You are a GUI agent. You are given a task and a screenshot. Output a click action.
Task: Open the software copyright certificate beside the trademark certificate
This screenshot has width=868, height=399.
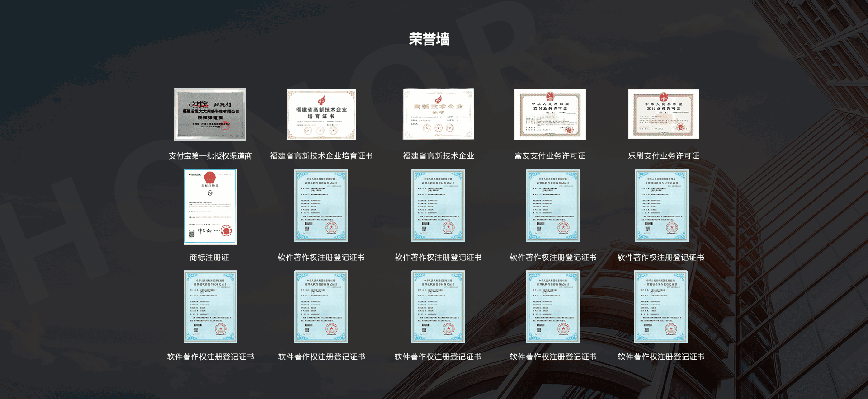tap(321, 206)
